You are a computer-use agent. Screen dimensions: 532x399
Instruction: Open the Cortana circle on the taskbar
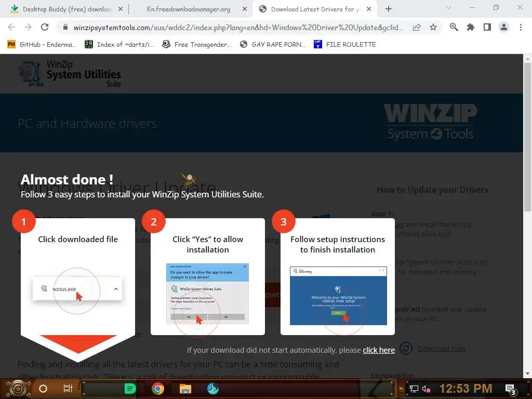tap(43, 389)
